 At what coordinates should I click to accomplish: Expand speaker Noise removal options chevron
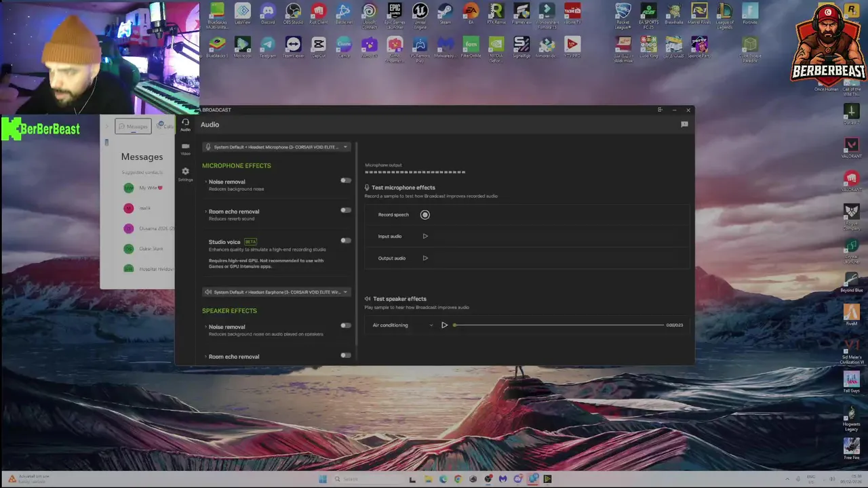(206, 327)
